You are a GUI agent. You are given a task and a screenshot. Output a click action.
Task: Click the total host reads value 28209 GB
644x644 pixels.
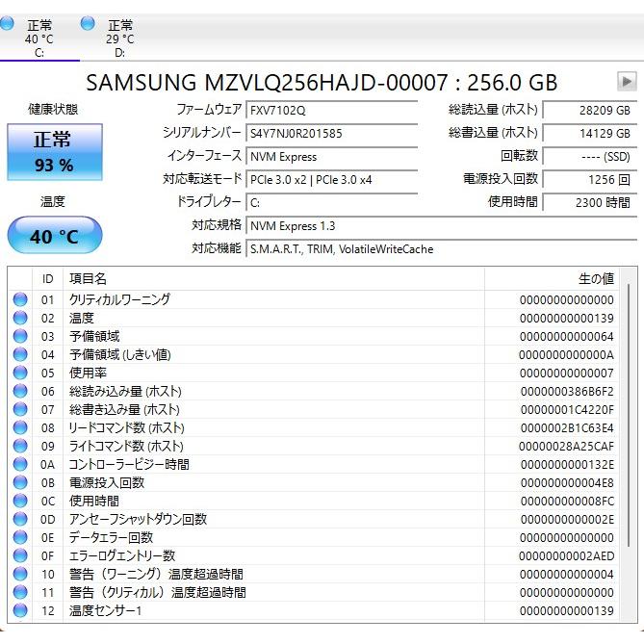(590, 110)
